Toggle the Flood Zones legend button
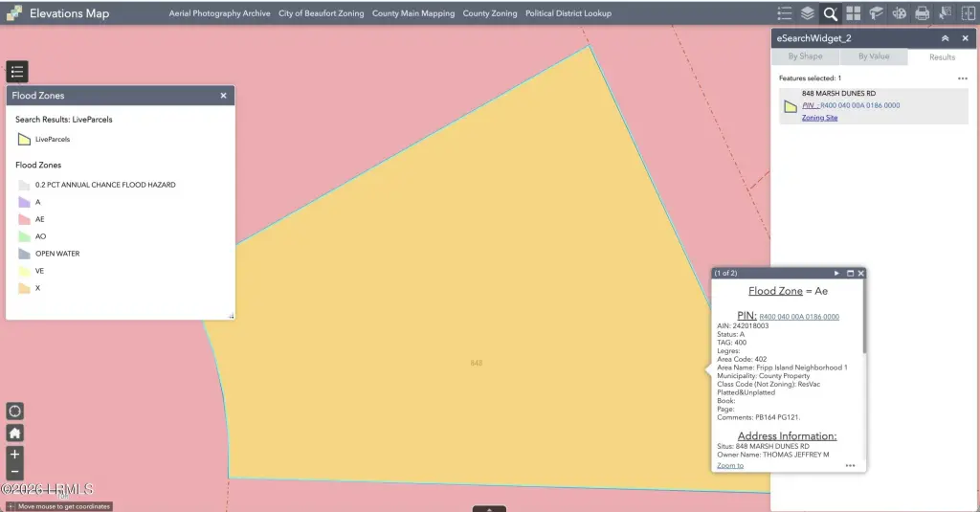The image size is (980, 512). (x=18, y=72)
